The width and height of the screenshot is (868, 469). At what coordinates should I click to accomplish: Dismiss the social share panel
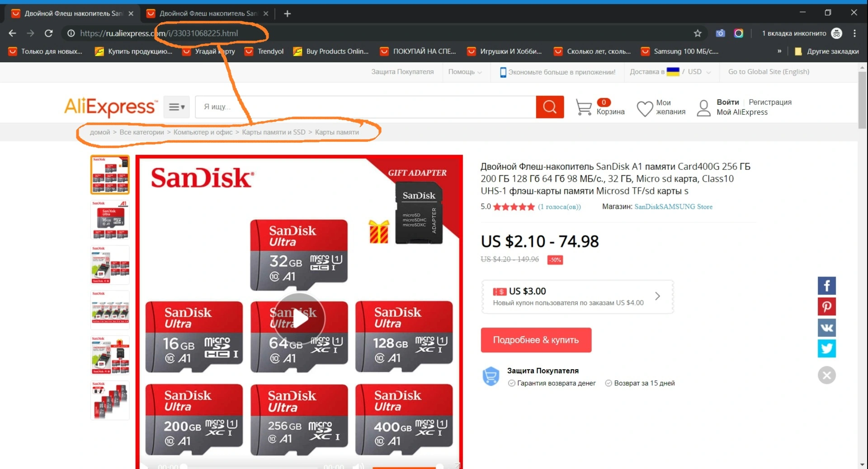827,375
